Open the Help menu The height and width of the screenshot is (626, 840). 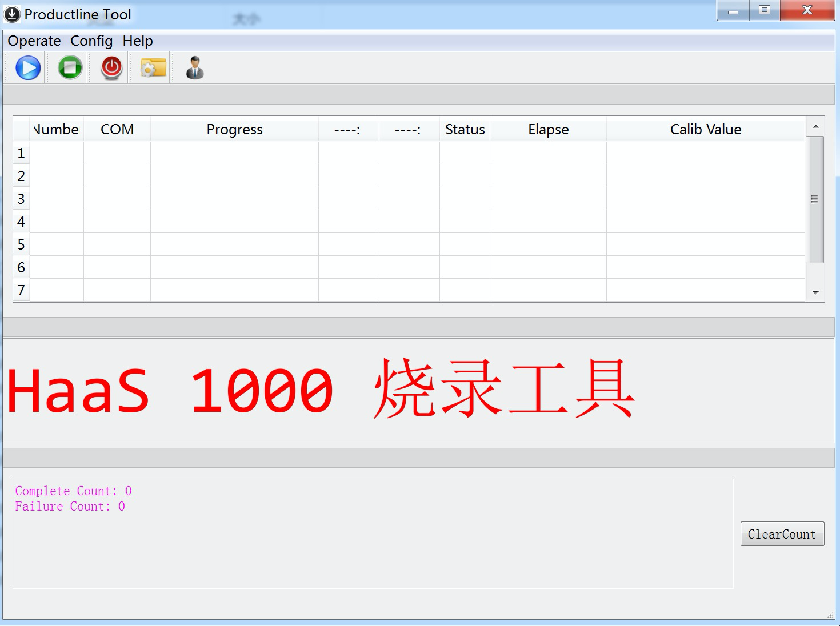tap(138, 41)
